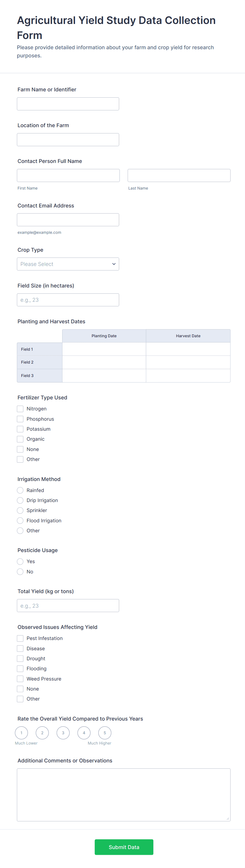Click the Contact Email Address field
This screenshot has width=245, height=868.
point(68,220)
